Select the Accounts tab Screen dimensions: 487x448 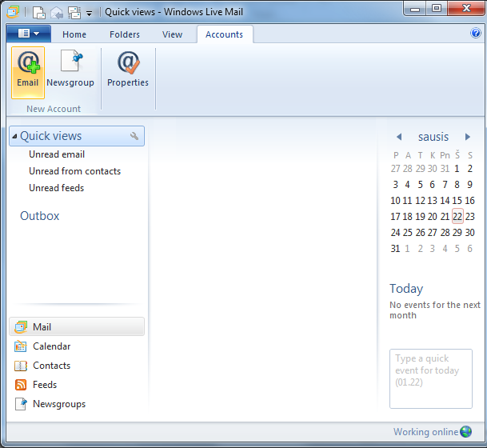coord(224,34)
